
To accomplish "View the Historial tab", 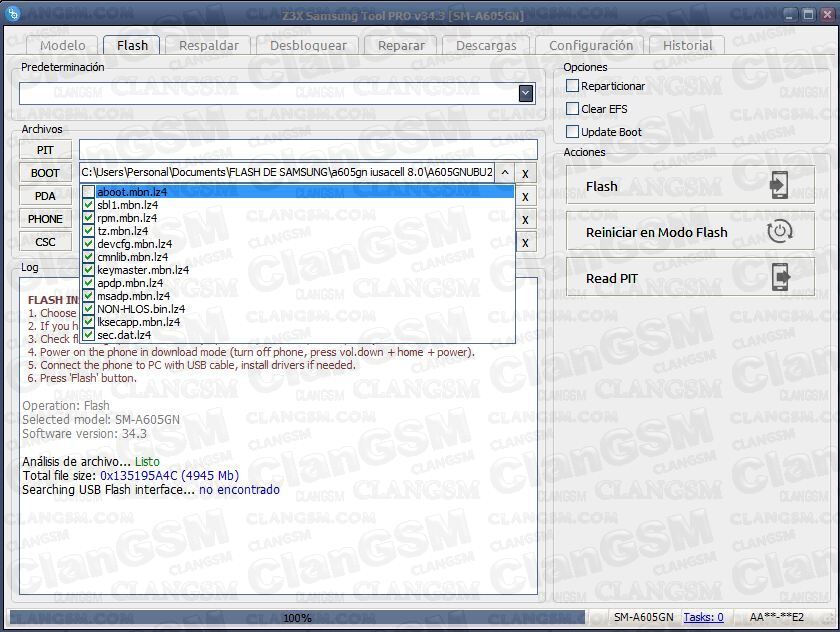I will tap(687, 46).
